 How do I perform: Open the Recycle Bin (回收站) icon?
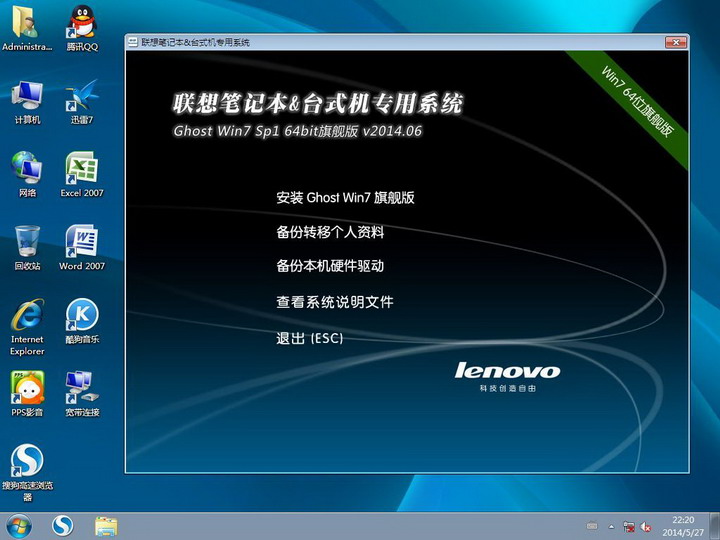coord(27,243)
